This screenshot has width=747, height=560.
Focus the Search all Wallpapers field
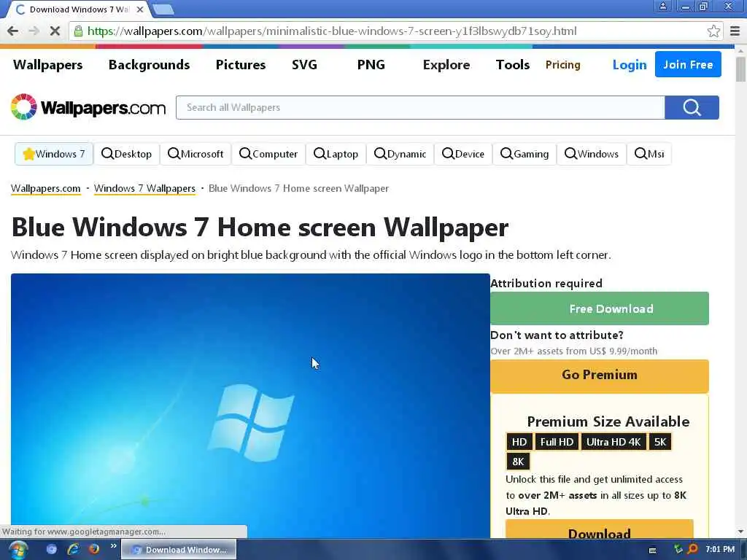(421, 108)
